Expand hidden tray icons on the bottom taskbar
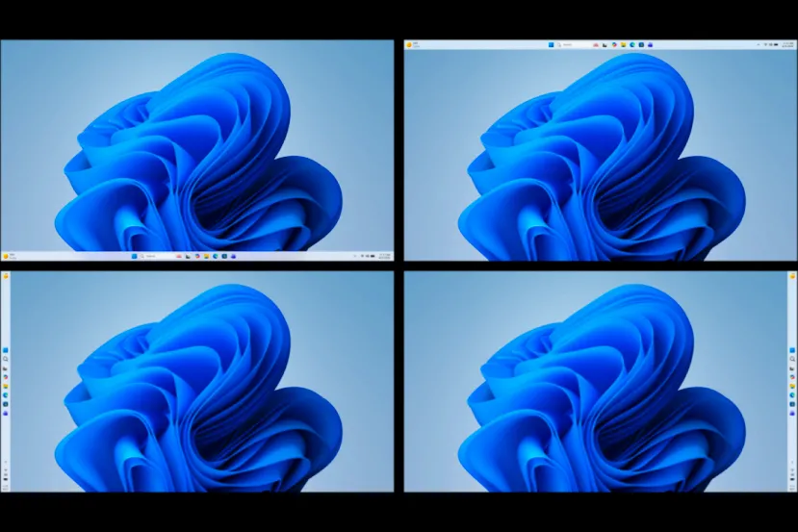This screenshot has width=798, height=532. click(356, 256)
